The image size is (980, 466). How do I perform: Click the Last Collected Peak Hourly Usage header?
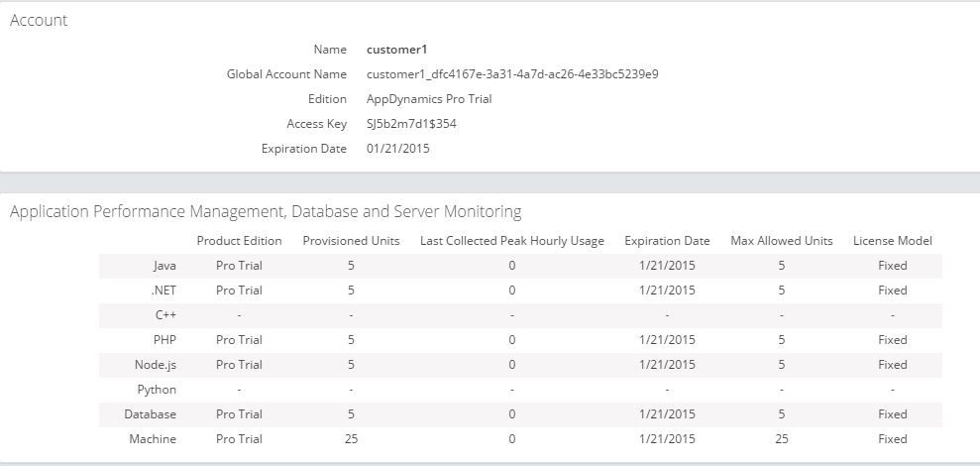point(512,241)
